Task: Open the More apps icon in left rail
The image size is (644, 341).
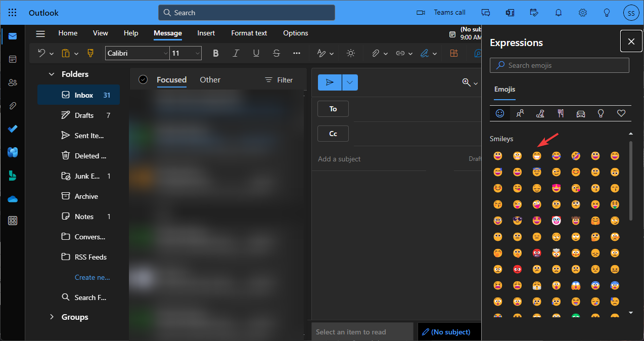Action: pos(13,221)
